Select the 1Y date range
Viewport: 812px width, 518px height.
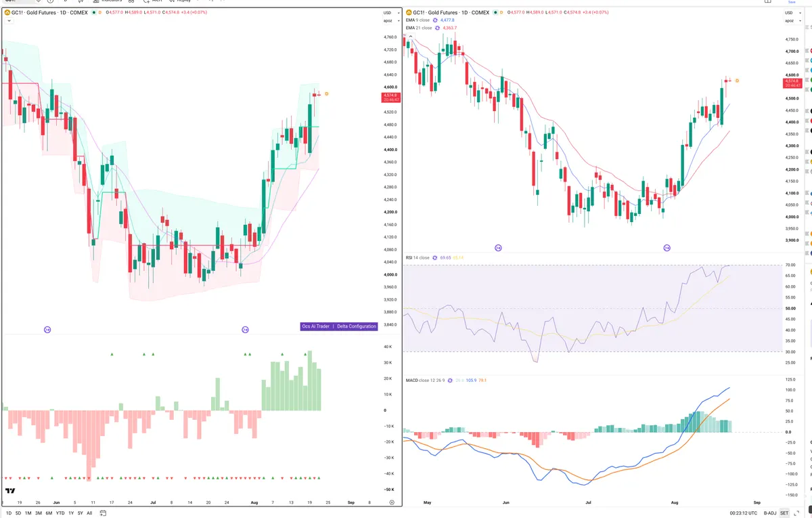pos(71,513)
